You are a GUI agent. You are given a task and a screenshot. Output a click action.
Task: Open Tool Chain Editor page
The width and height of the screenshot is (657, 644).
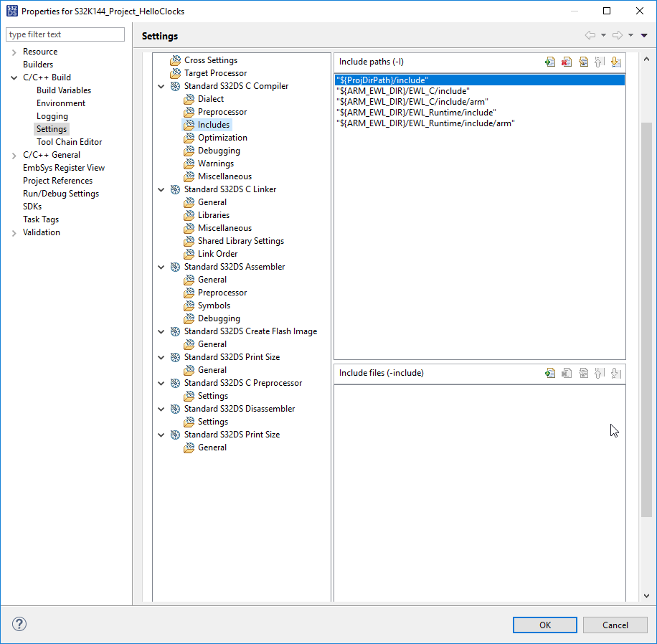pyautogui.click(x=69, y=142)
